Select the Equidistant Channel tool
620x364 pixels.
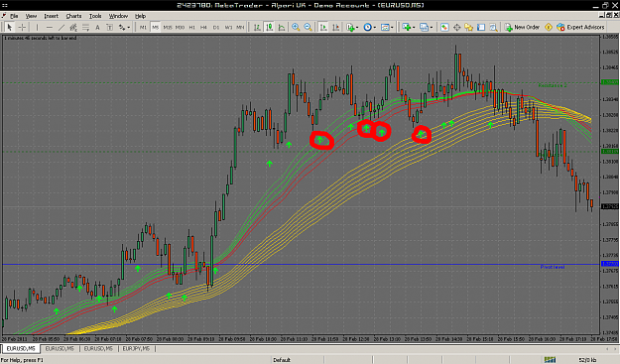tap(73, 27)
